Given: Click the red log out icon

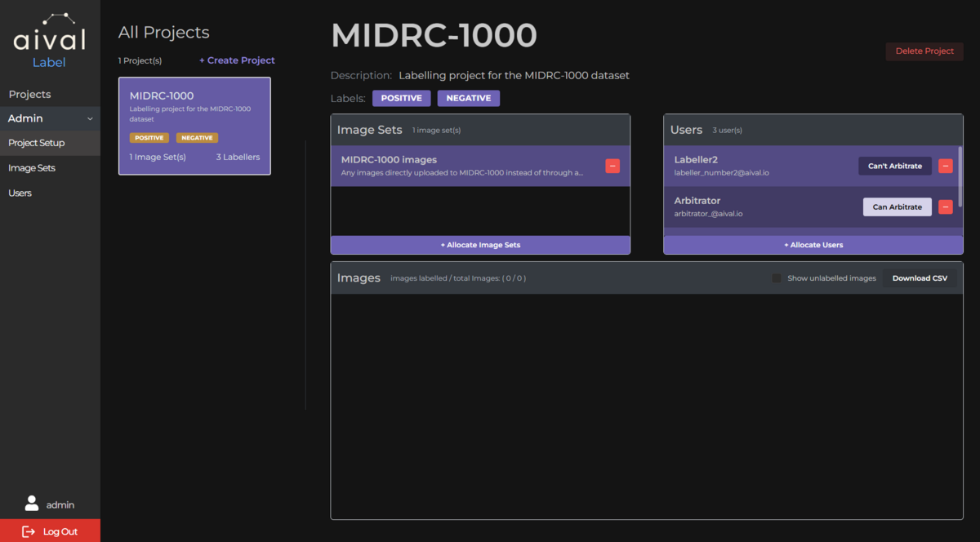Looking at the screenshot, I should (29, 531).
